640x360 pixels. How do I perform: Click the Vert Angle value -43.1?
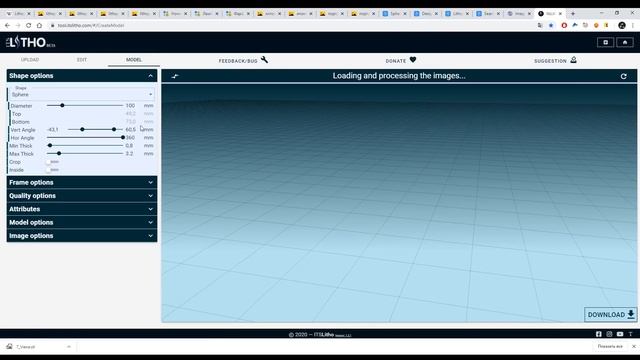(53, 130)
